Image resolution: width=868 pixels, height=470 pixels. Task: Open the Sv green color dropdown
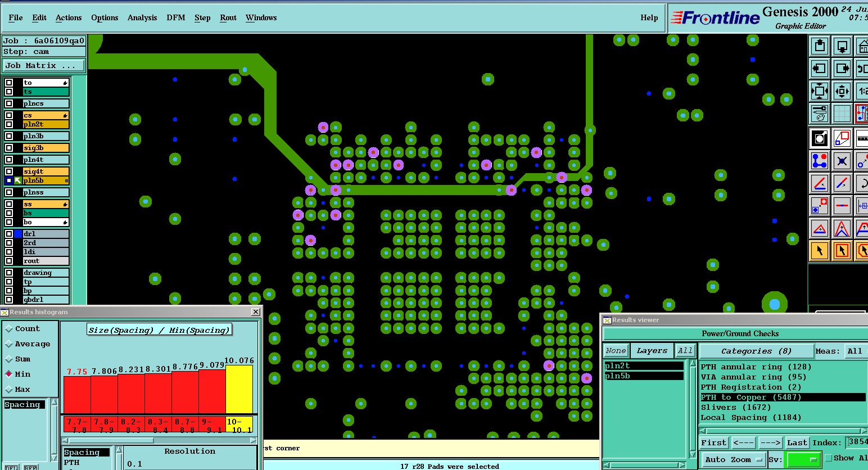click(804, 459)
